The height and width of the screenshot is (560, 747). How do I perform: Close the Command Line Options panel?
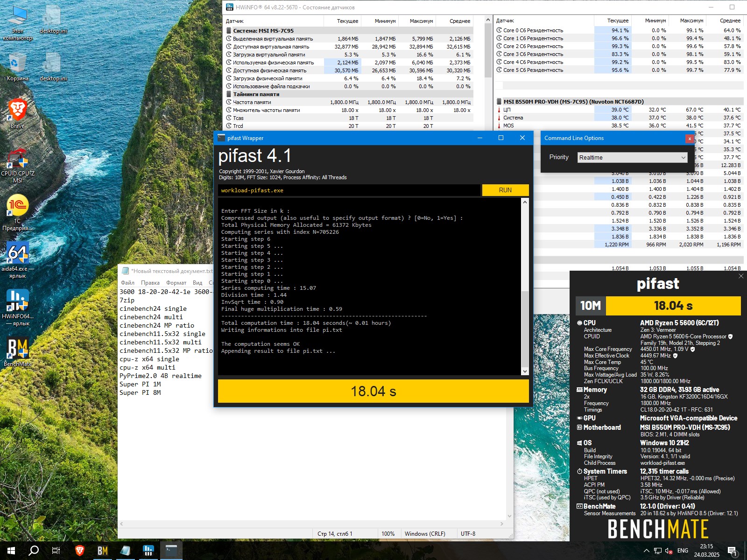coord(690,139)
